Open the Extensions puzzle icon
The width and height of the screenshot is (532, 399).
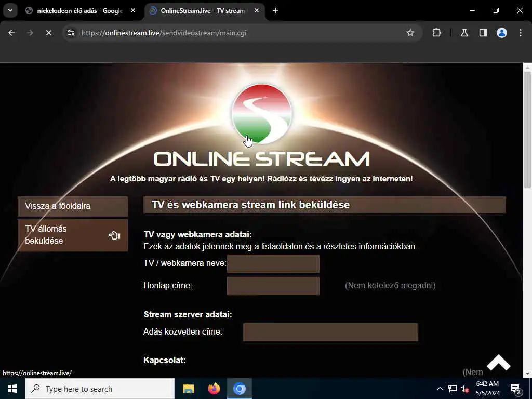436,33
